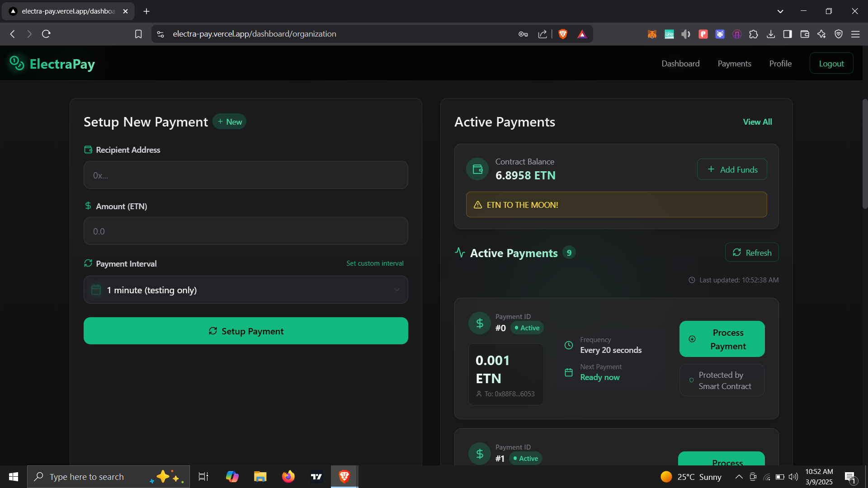Open File Explorer from taskbar
Image resolution: width=868 pixels, height=488 pixels.
point(260,477)
